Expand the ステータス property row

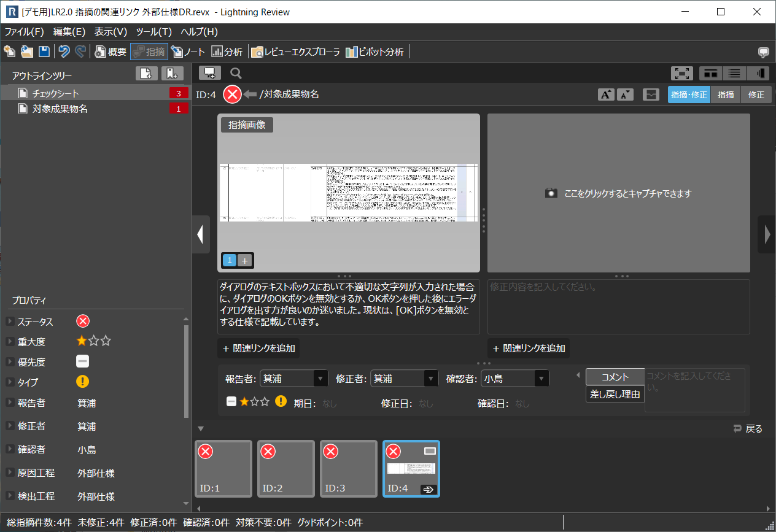point(10,322)
